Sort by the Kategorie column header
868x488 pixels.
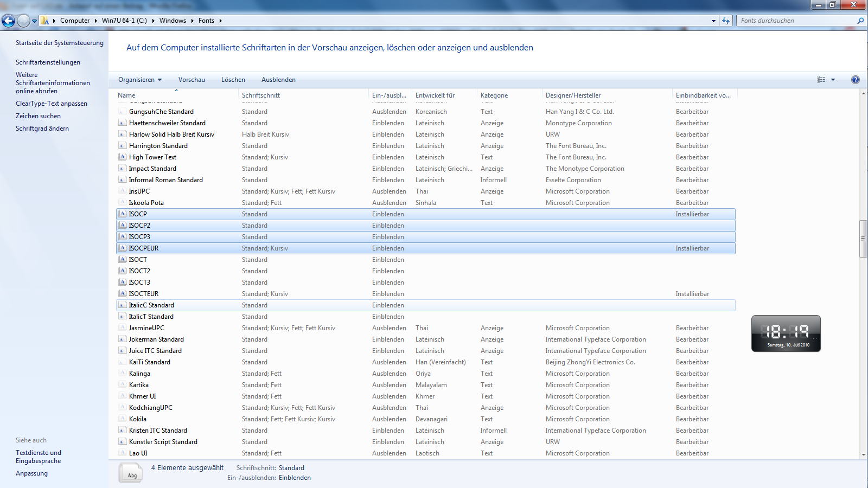pyautogui.click(x=509, y=95)
